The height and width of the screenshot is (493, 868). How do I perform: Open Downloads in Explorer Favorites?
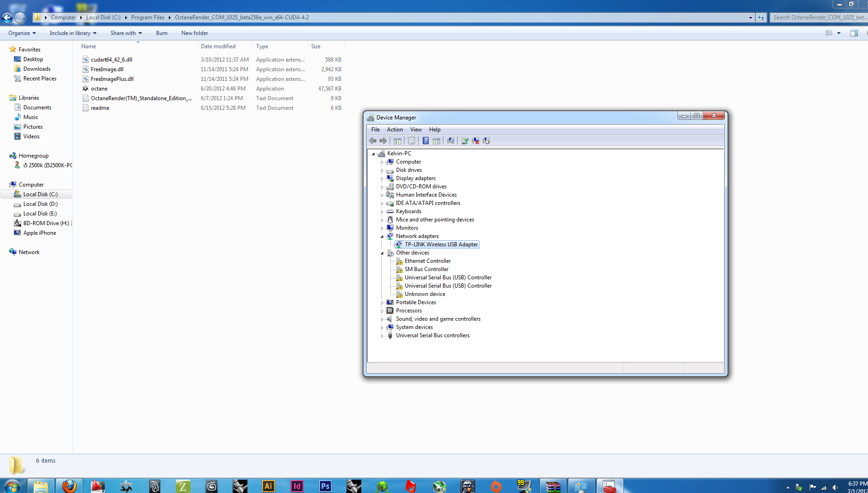37,69
